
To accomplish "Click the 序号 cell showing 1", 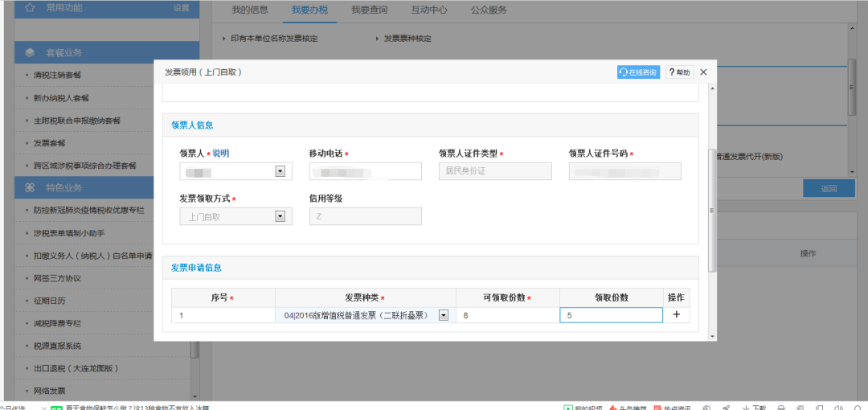I will click(223, 314).
